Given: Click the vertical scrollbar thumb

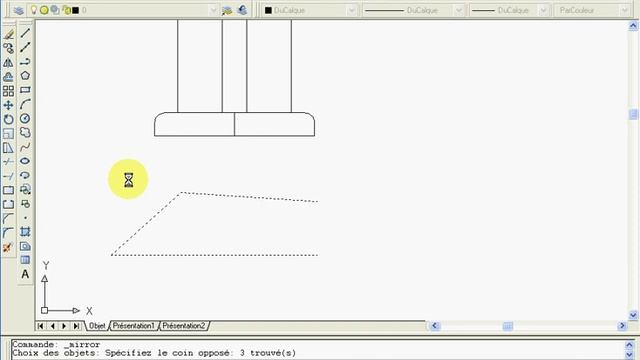Looking at the screenshot, I should point(633,114).
